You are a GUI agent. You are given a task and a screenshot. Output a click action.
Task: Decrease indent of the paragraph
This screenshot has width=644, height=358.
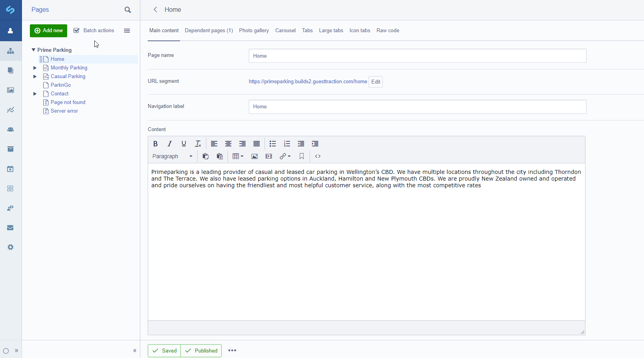pyautogui.click(x=301, y=144)
